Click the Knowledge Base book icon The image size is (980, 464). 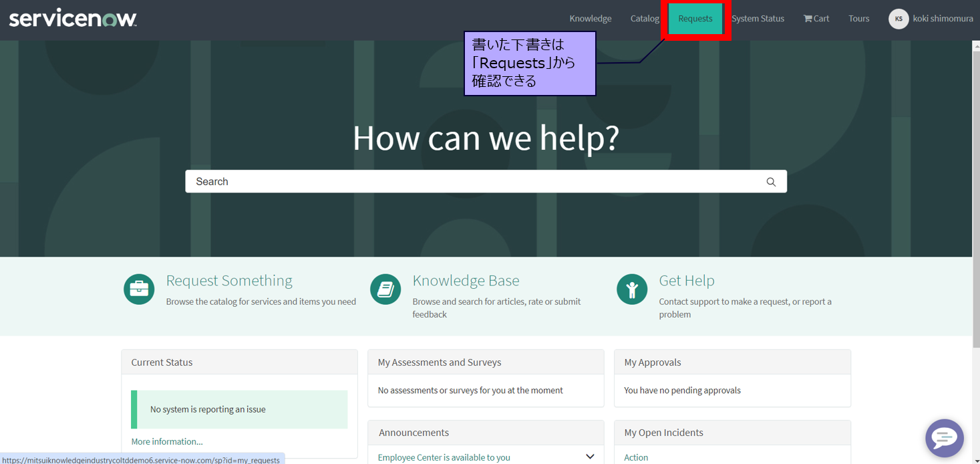point(385,289)
